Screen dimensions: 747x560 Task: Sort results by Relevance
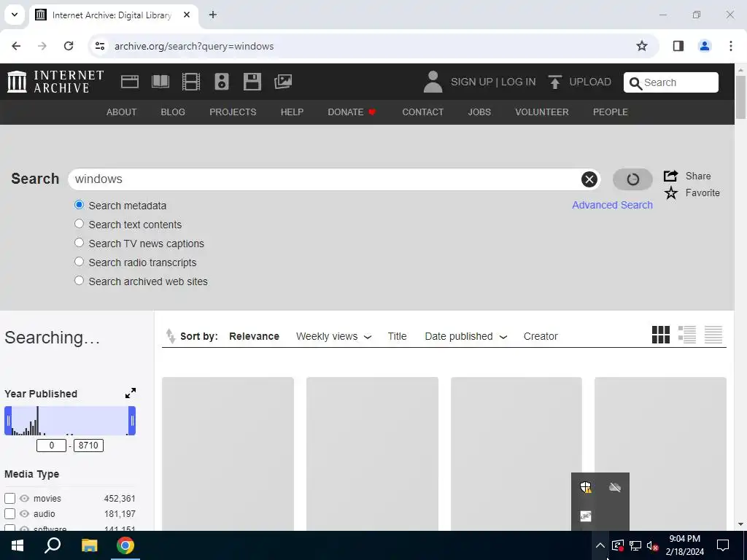[x=254, y=336]
